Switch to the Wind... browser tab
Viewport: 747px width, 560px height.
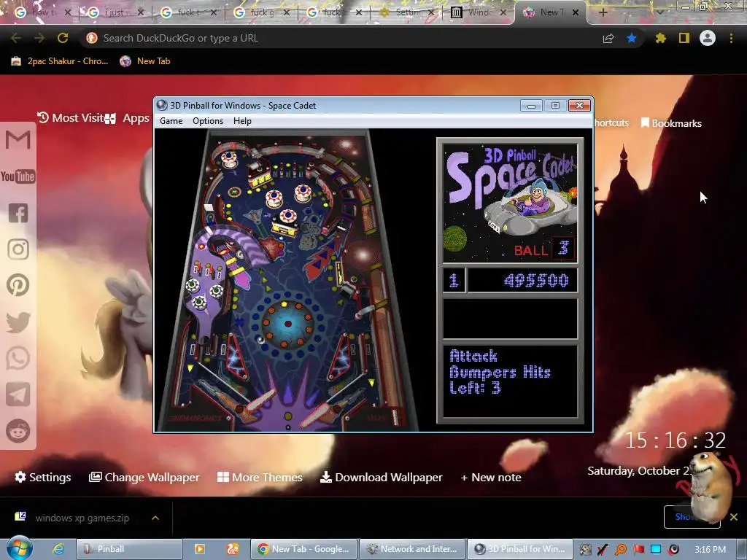(x=479, y=12)
